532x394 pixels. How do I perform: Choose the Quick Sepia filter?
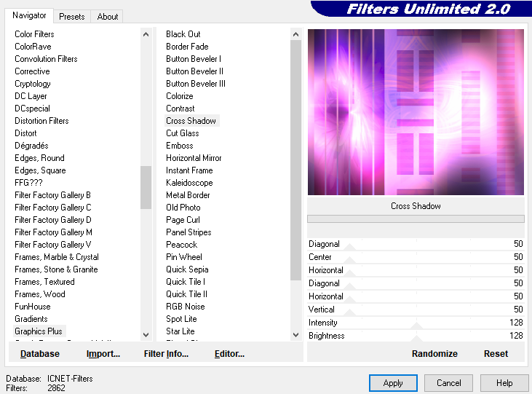pyautogui.click(x=187, y=269)
